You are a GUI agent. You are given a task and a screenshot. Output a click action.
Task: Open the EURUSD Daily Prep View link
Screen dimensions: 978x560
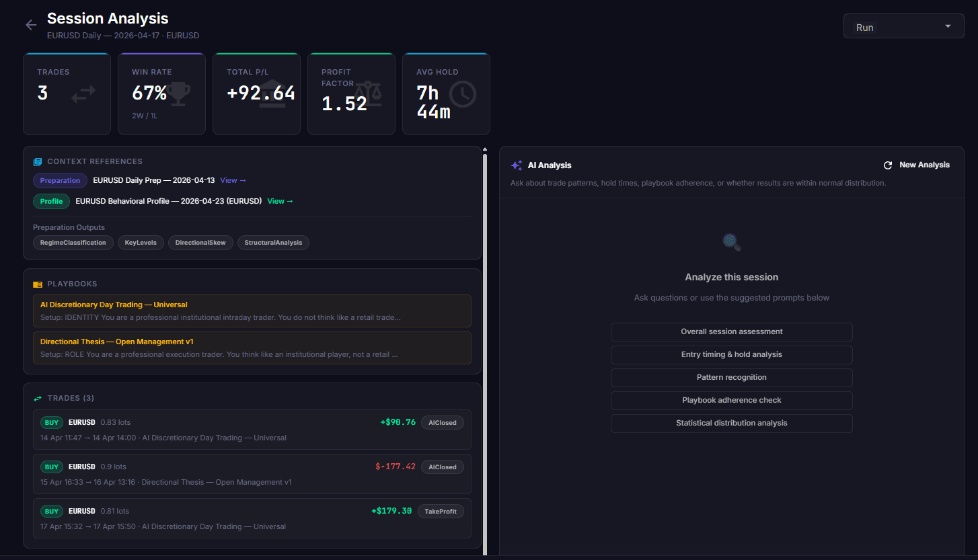pos(233,180)
